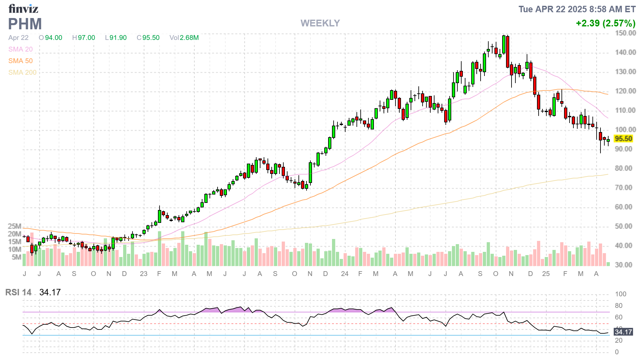The image size is (644, 362).
Task: Click the 25M volume axis label
Action: coord(15,226)
